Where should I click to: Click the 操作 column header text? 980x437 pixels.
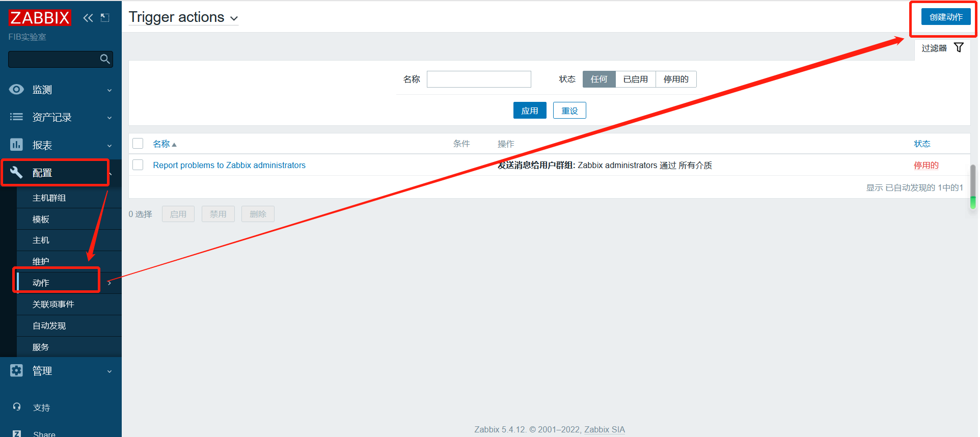(506, 144)
